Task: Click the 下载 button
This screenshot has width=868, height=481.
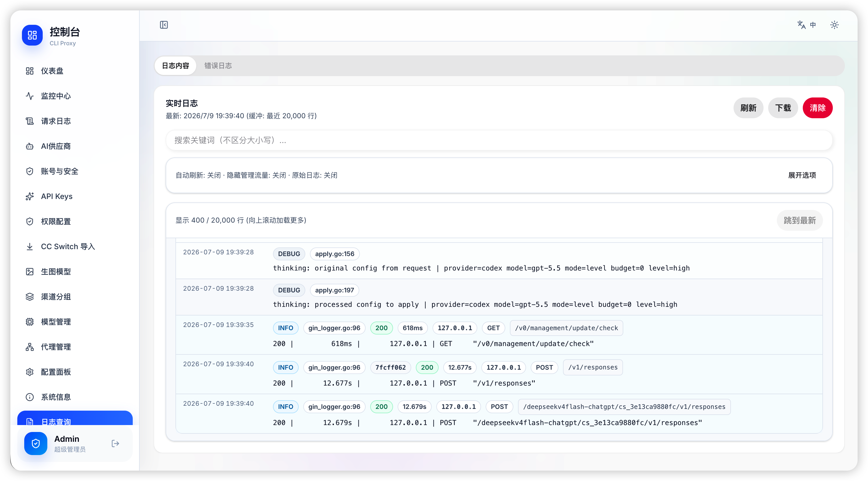Action: coord(783,108)
